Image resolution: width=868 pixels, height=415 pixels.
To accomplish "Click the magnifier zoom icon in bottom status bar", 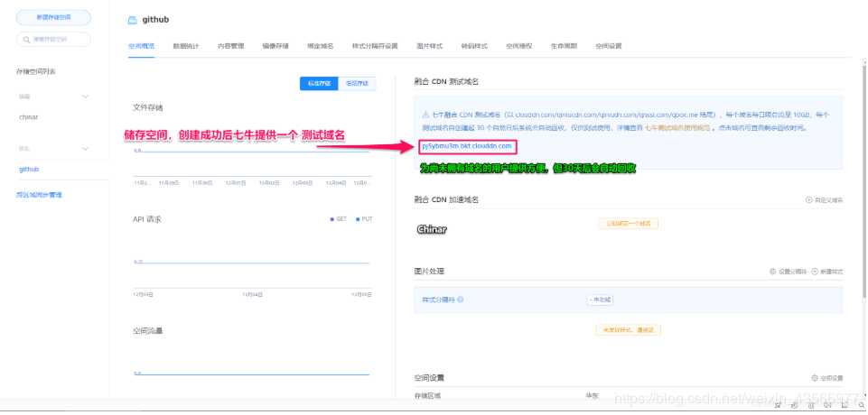I will (x=862, y=405).
